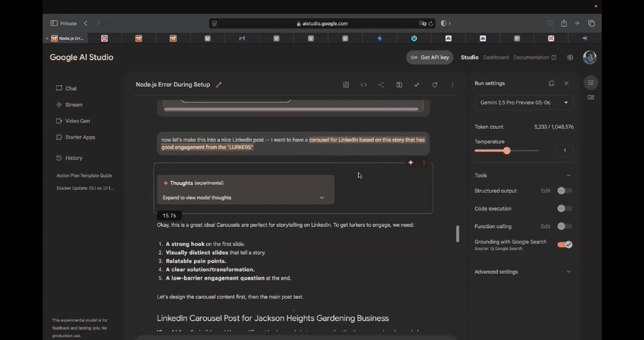Turn on Code execution toggle
This screenshot has height=340, width=644.
click(x=565, y=209)
